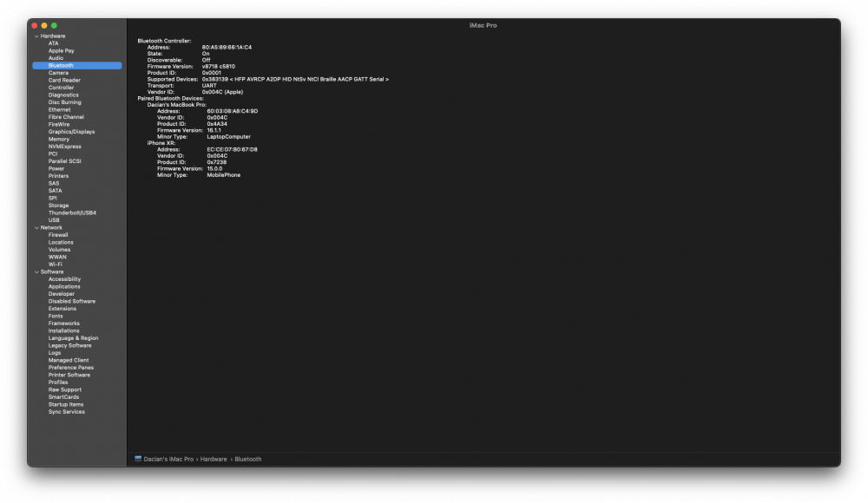Click Hardware in the path bar
868x503 pixels.
click(214, 460)
